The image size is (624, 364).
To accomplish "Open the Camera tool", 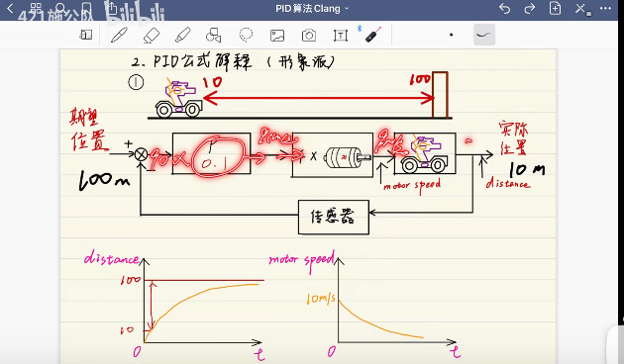I will tap(309, 36).
